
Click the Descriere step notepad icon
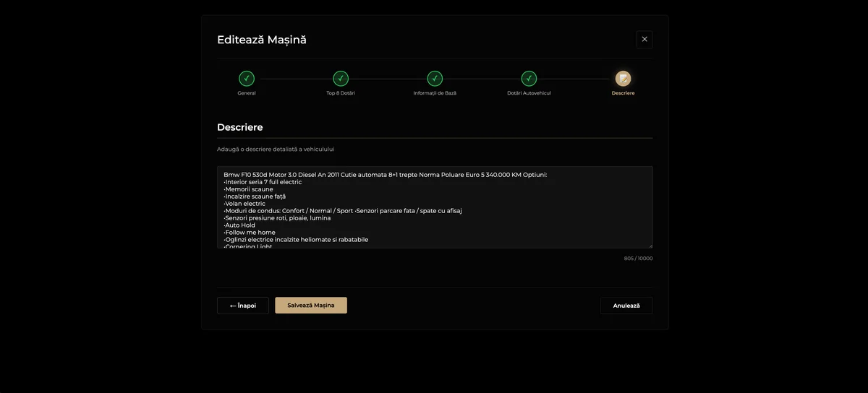pos(623,79)
